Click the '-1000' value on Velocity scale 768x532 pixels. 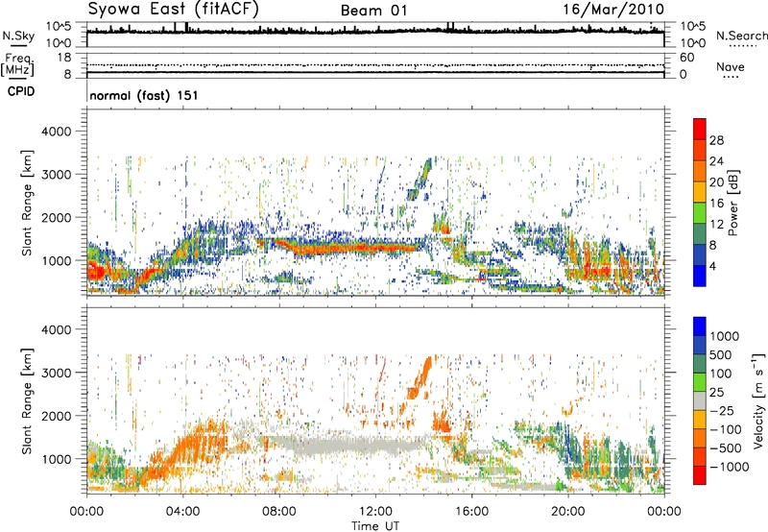(729, 467)
